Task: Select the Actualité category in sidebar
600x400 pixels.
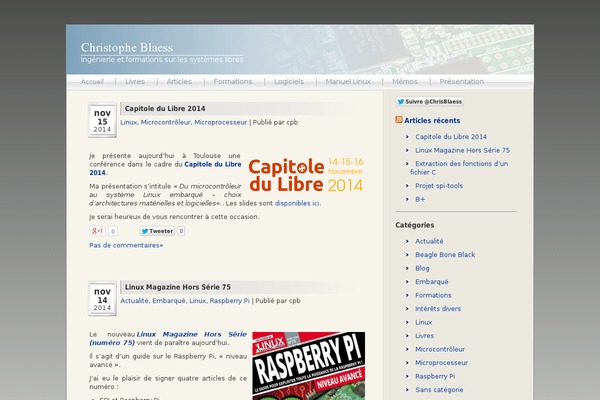Action: 429,241
